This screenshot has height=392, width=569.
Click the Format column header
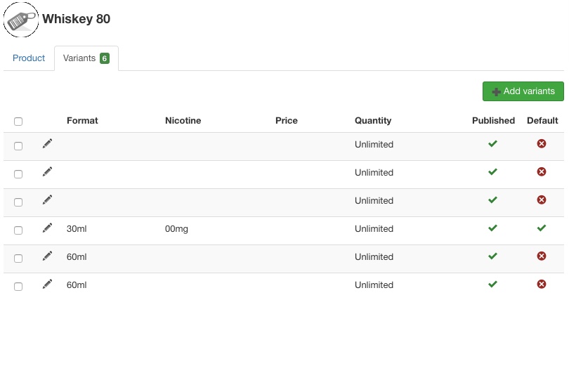coord(82,121)
